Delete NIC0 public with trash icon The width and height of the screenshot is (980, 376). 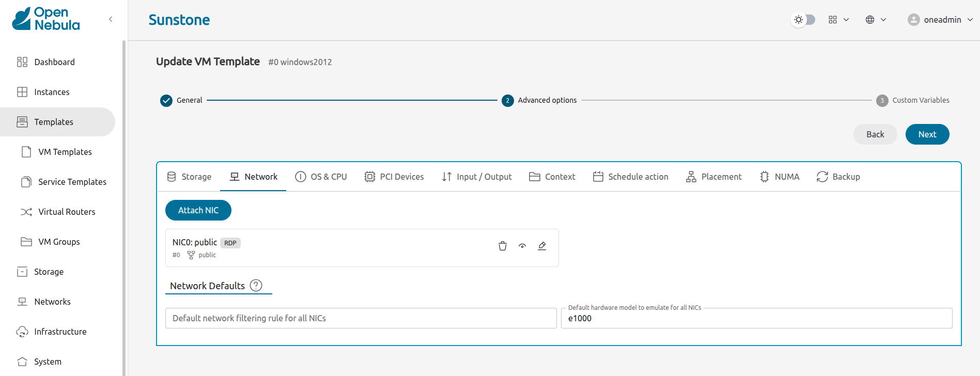tap(502, 246)
